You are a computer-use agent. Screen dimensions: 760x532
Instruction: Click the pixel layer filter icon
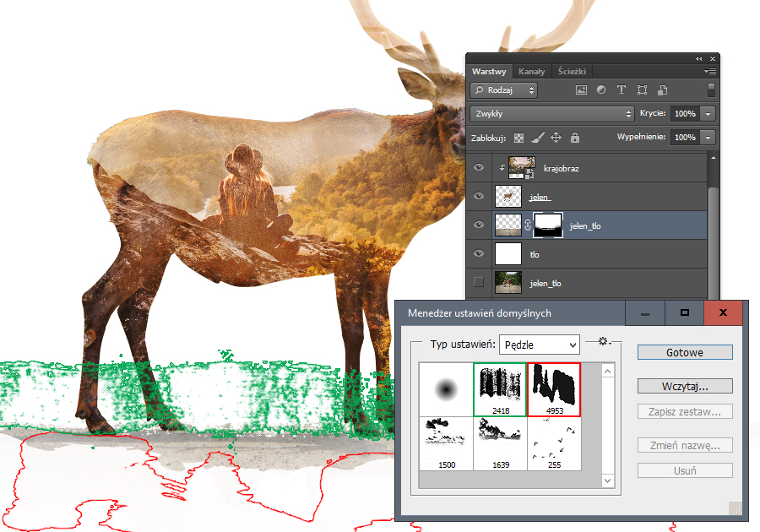(581, 90)
